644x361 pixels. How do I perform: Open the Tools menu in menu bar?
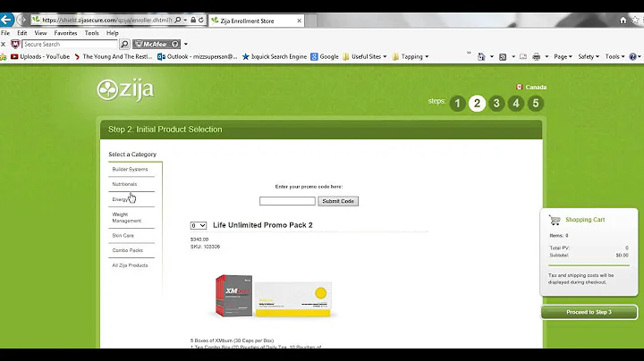(91, 33)
